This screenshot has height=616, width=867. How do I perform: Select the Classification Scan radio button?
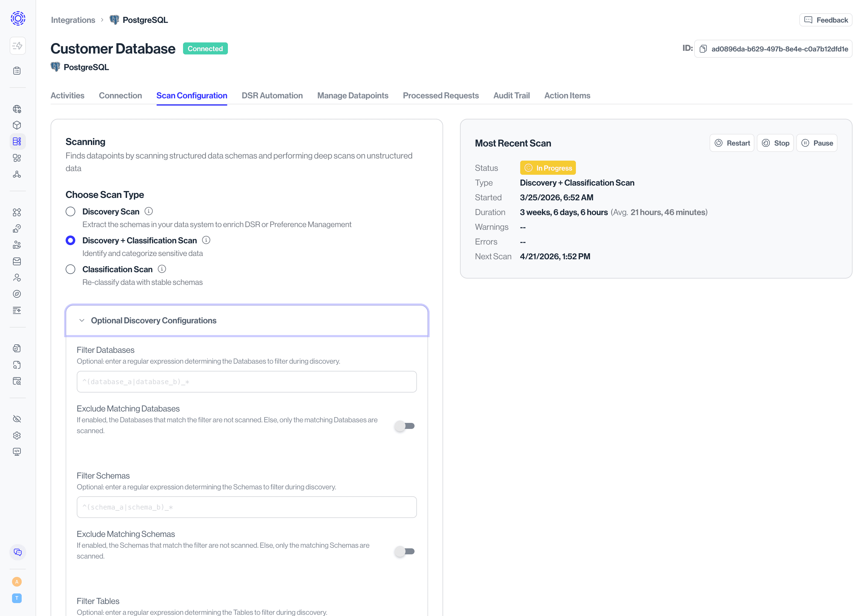pos(70,269)
